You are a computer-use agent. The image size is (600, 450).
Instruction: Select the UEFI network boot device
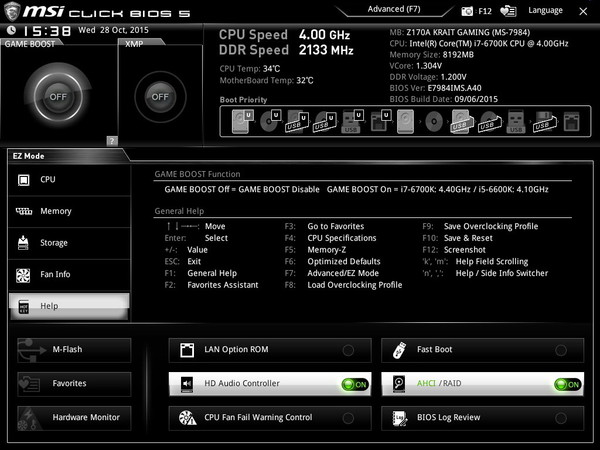coord(381,121)
